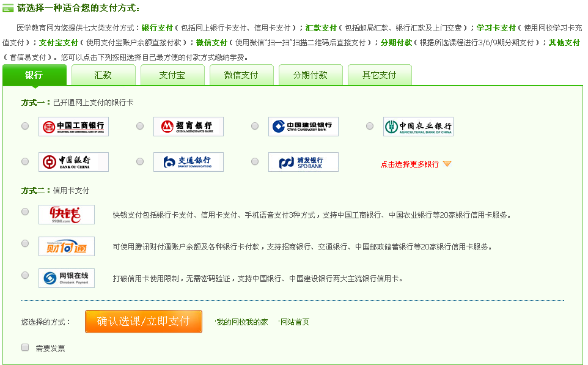Select the radio button for 网银在线
Image resolution: width=588 pixels, height=365 pixels.
pyautogui.click(x=25, y=275)
